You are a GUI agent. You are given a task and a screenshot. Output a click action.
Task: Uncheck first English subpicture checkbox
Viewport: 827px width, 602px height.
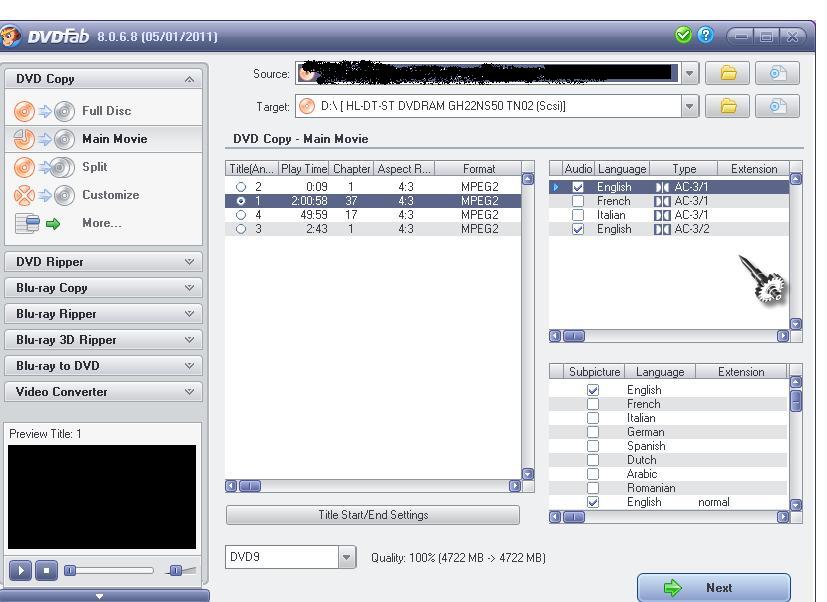tap(593, 390)
